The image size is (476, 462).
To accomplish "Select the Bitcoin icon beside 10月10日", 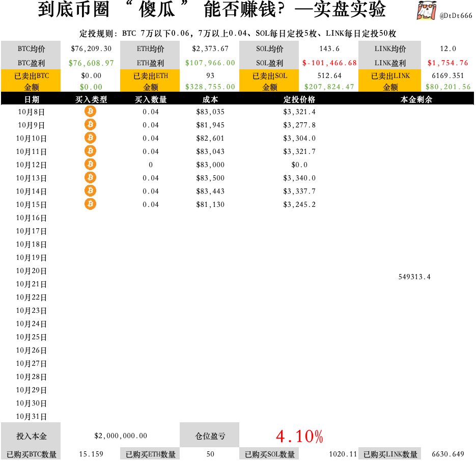I will pyautogui.click(x=90, y=138).
